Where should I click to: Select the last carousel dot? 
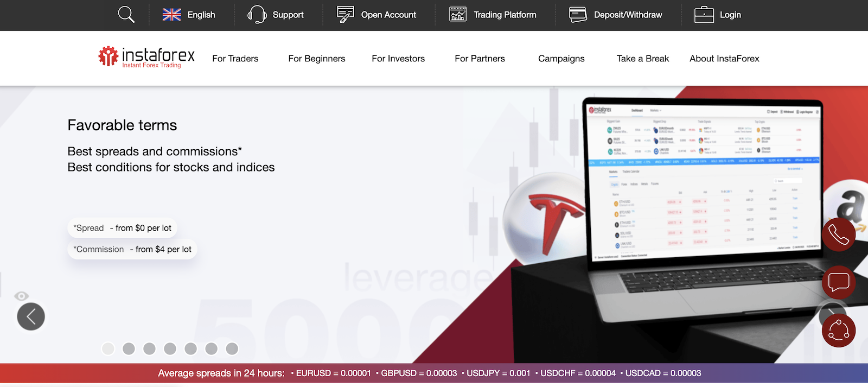(232, 348)
